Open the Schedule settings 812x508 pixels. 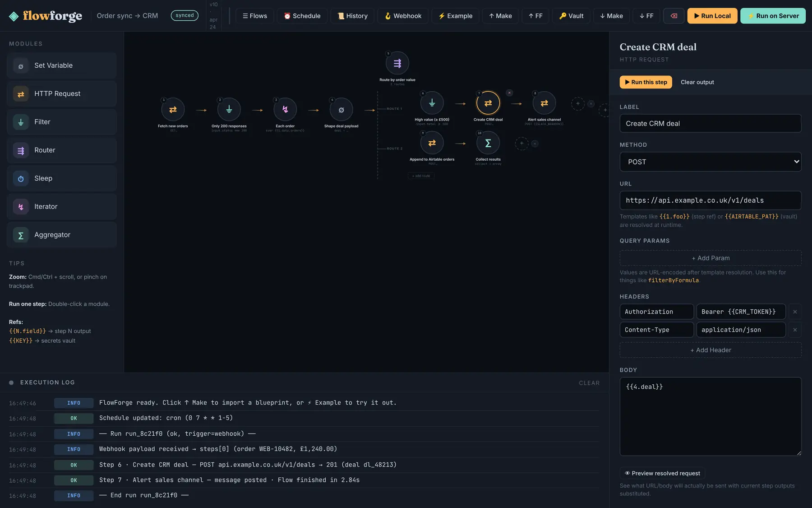point(302,16)
